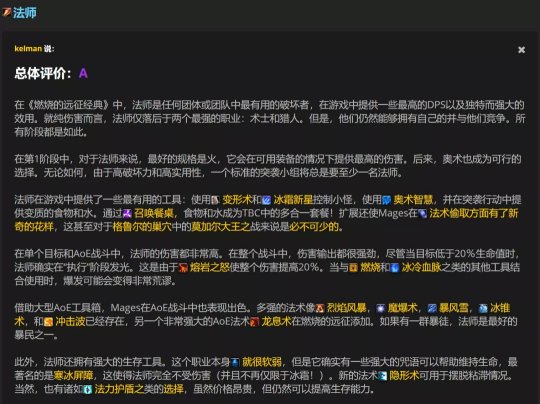Click the 暴风雪 spell icon
This screenshot has height=404, width=540.
click(x=432, y=308)
